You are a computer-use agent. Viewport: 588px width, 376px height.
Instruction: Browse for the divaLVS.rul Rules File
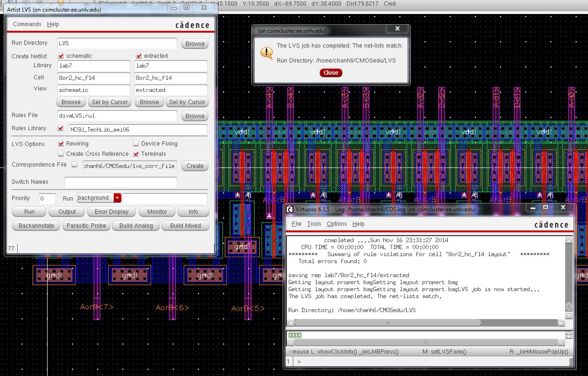[x=194, y=116]
